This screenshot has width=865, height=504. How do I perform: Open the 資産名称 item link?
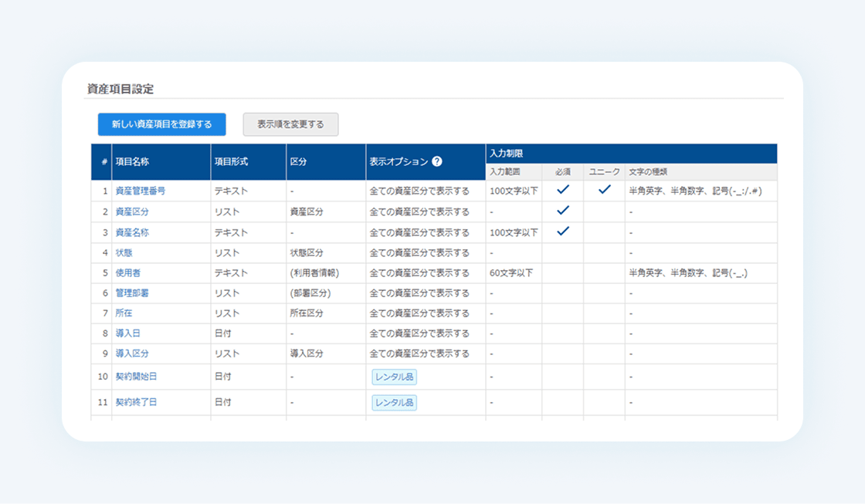(x=132, y=232)
